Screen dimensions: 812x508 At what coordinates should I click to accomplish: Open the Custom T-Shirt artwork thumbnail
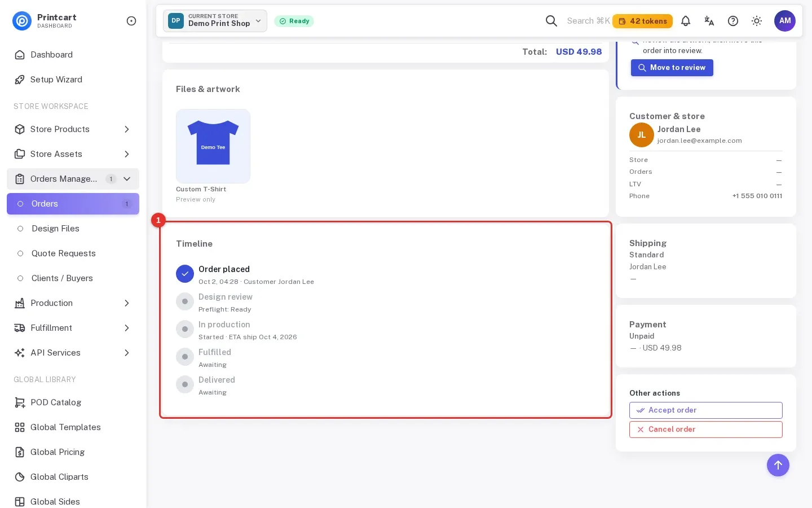(213, 146)
